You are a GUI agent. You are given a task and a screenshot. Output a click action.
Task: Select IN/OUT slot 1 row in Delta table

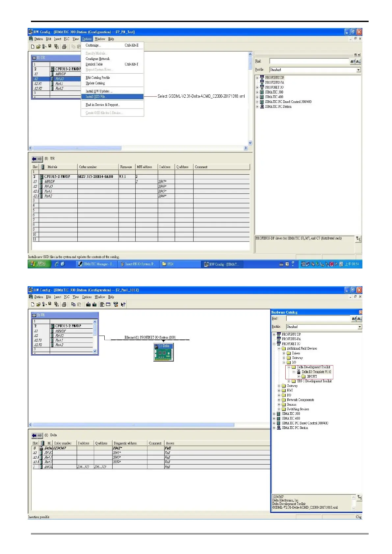click(x=151, y=467)
